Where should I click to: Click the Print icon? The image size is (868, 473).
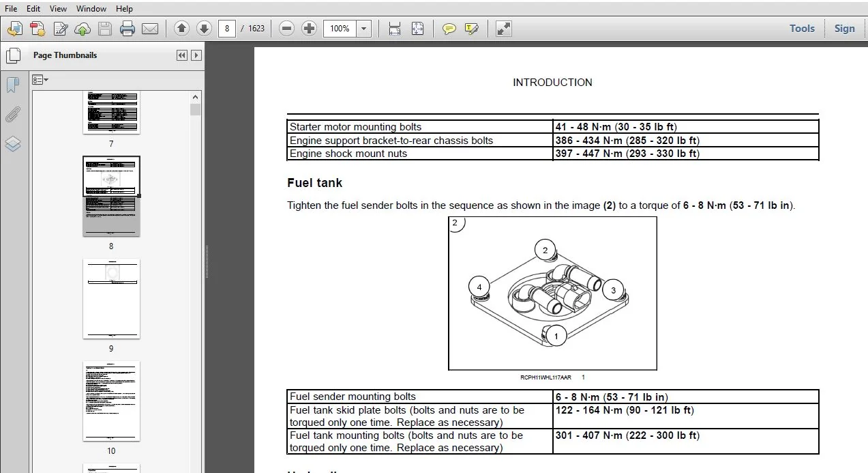128,29
